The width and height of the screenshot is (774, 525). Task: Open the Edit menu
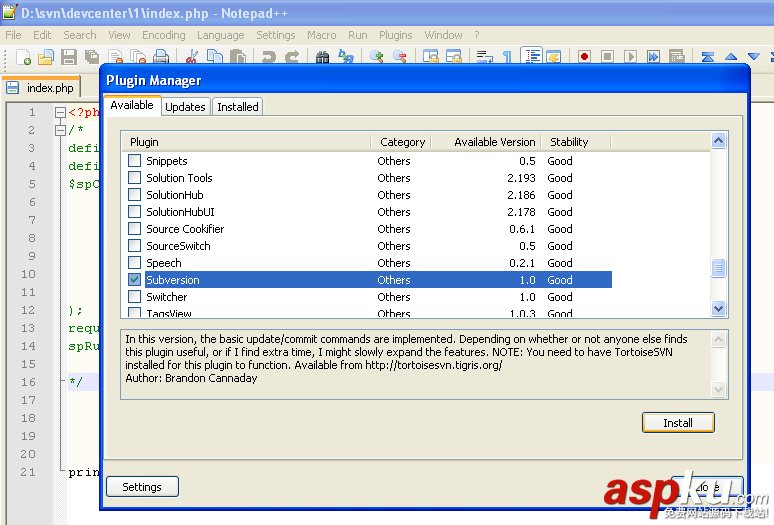tap(42, 35)
